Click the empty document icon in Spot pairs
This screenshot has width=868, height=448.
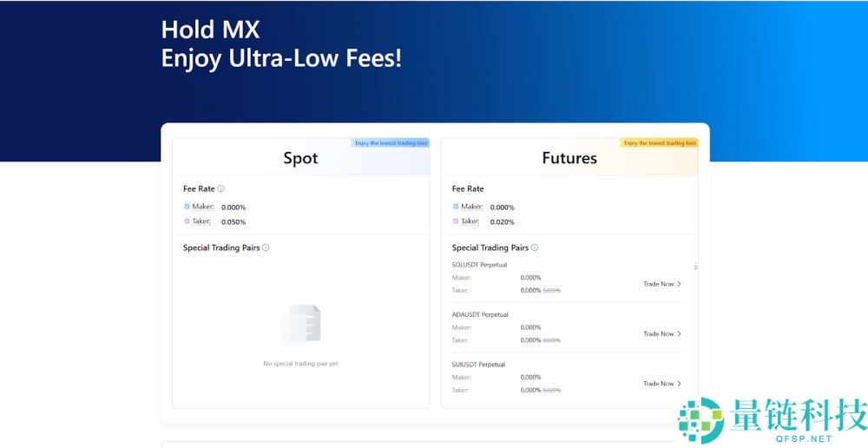coord(301,326)
